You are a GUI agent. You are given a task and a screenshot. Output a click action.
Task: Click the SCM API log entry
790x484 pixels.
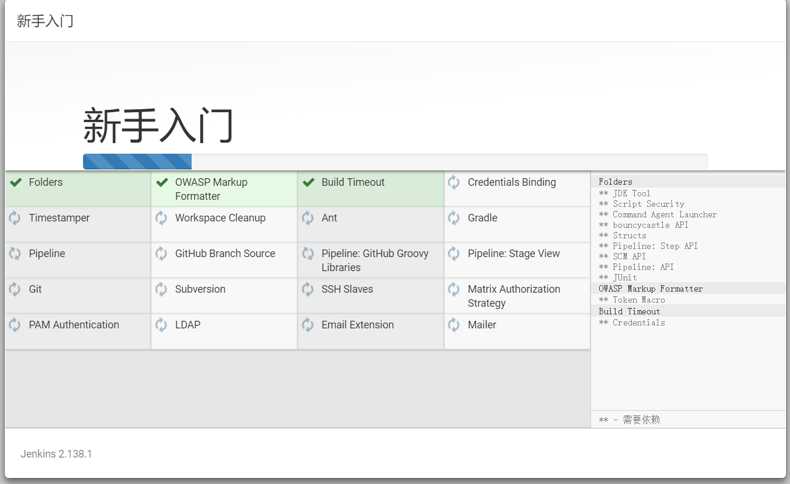click(x=622, y=256)
